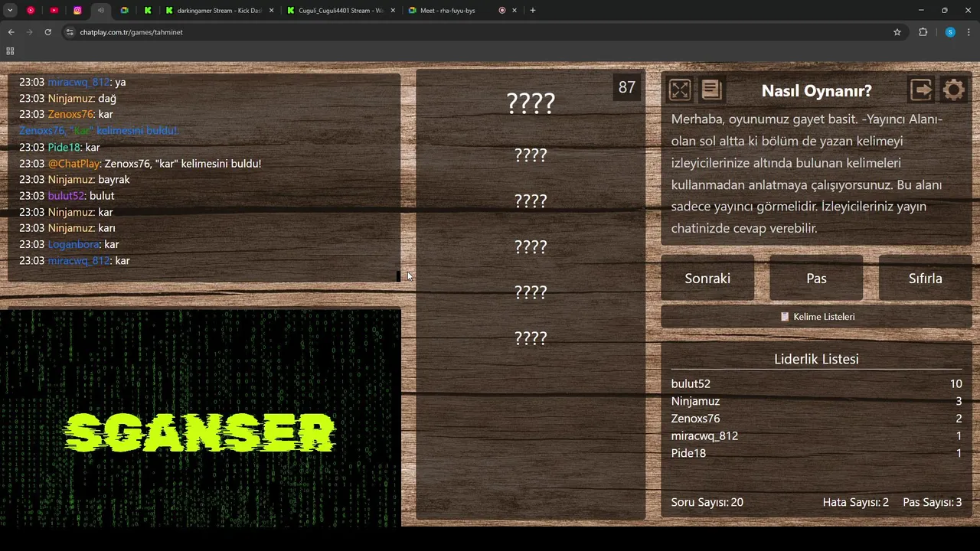Click the @ChatPlay announcement message
The image size is (980, 551).
point(140,163)
